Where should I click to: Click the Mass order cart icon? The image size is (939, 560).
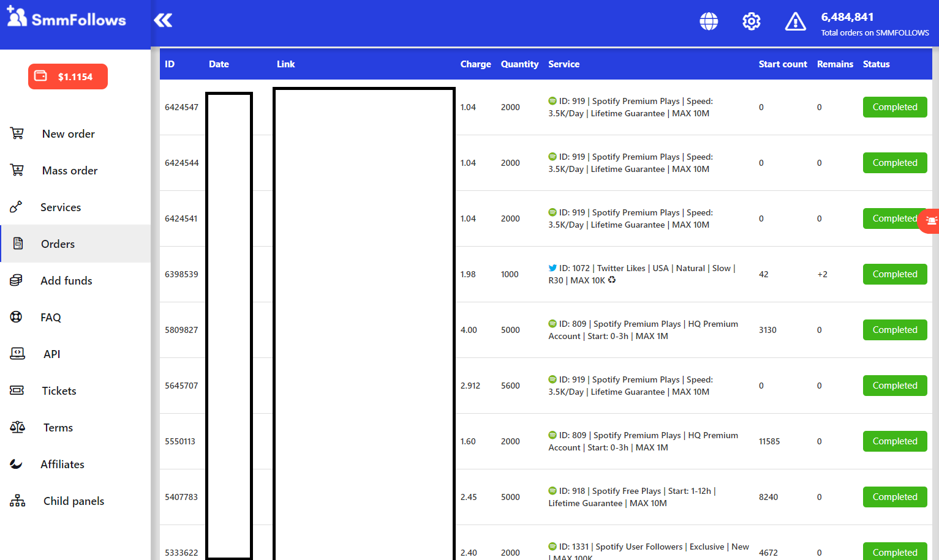[x=17, y=170]
